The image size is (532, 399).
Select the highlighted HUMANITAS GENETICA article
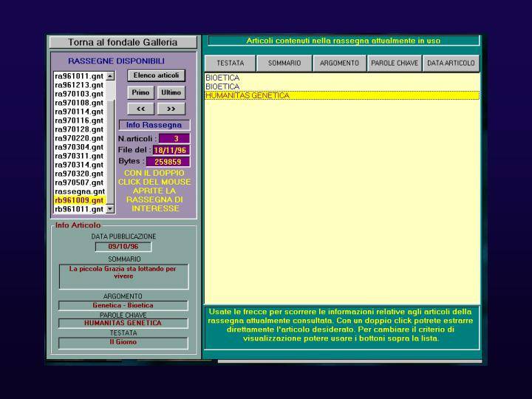248,95
